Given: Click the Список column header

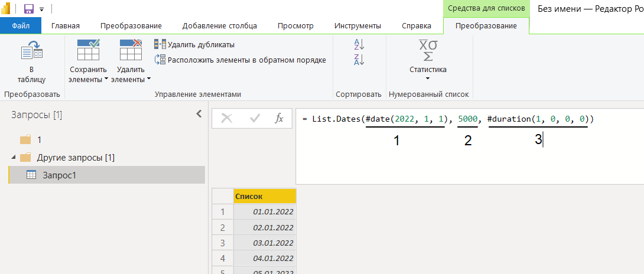Looking at the screenshot, I should pyautogui.click(x=265, y=197).
